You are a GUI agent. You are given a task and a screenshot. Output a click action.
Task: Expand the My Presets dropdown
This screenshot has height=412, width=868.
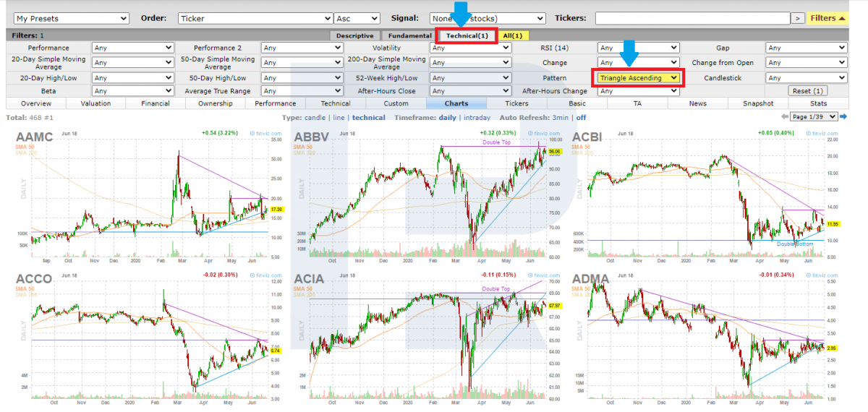click(71, 18)
